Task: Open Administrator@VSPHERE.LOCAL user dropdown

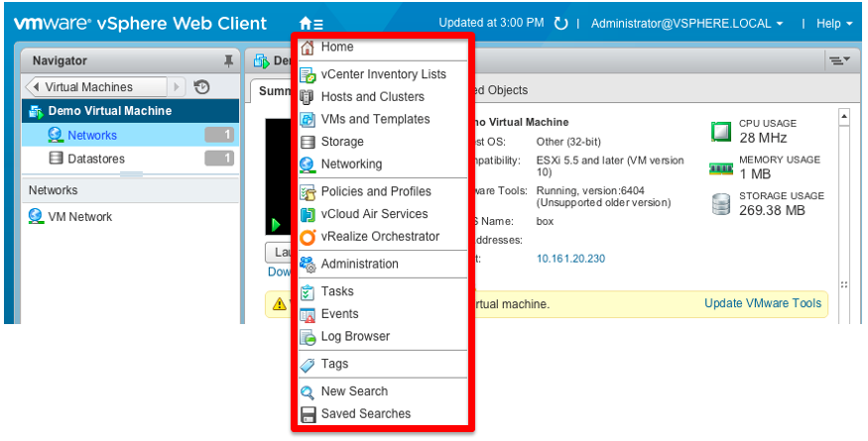Action: click(x=687, y=24)
